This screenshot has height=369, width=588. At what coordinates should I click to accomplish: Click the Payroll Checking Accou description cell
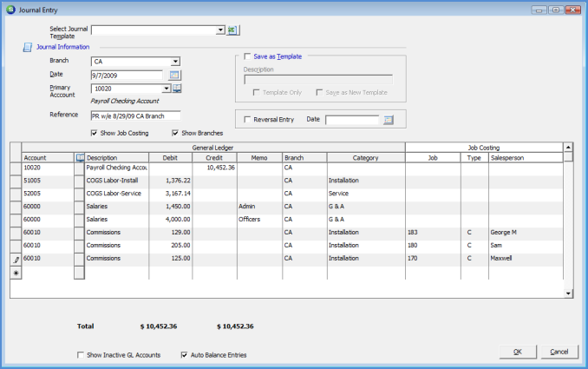(x=116, y=168)
